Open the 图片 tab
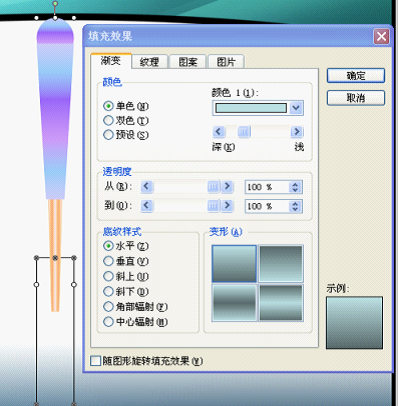Viewport: 398px width, 406px height. (226, 62)
